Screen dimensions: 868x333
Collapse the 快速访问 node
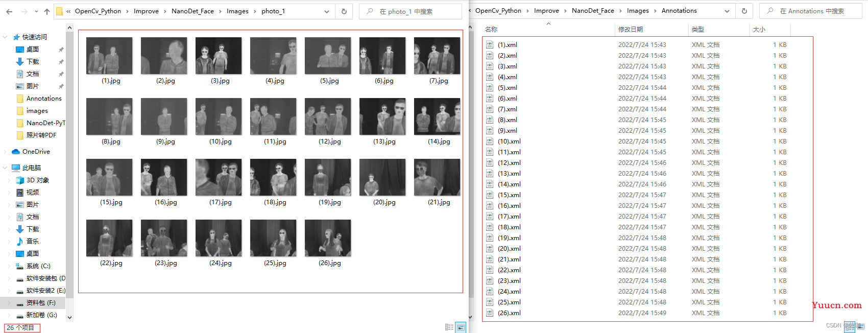tap(5, 37)
